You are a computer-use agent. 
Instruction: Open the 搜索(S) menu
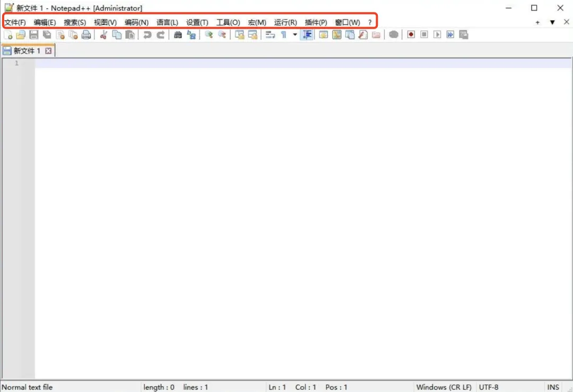pyautogui.click(x=75, y=22)
